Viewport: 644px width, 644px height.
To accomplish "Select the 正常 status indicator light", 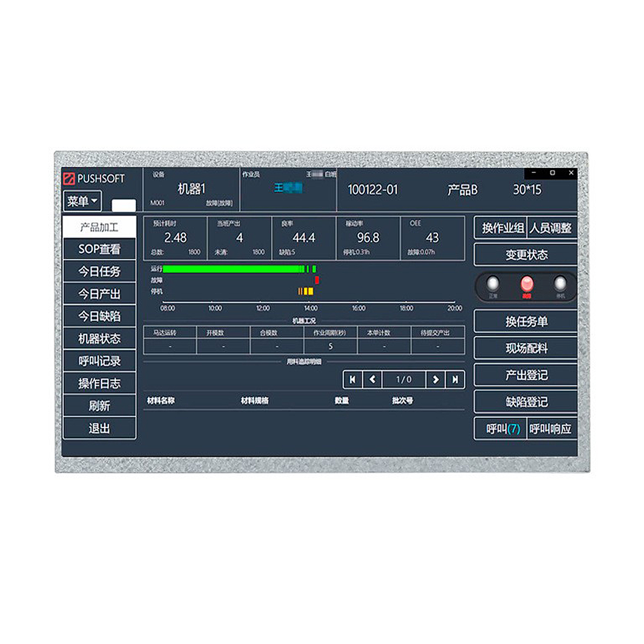I will click(x=493, y=284).
